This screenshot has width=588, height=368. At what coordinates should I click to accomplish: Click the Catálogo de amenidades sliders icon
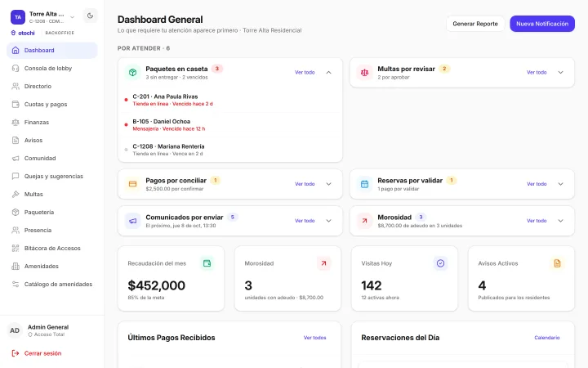coord(16,285)
